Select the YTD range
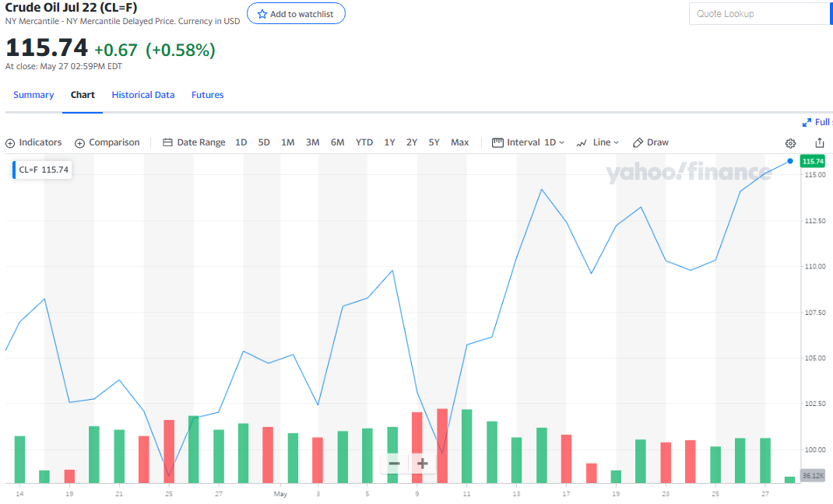 click(364, 142)
